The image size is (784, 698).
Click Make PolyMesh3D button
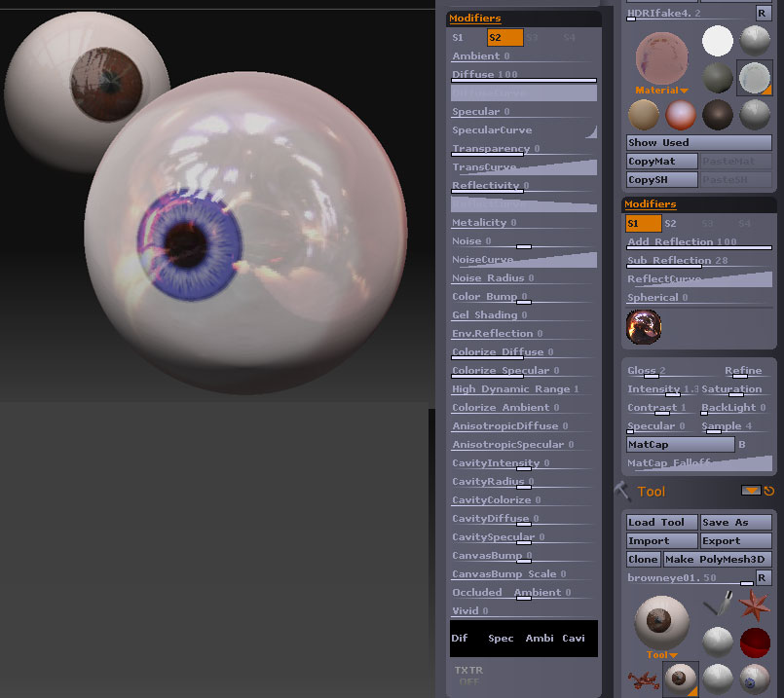(717, 559)
